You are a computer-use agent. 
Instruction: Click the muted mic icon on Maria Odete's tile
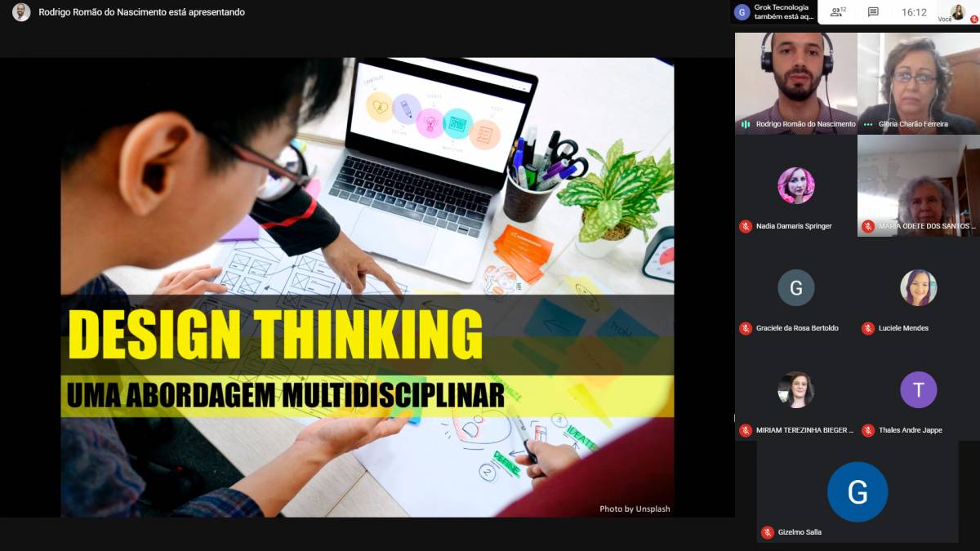point(868,226)
